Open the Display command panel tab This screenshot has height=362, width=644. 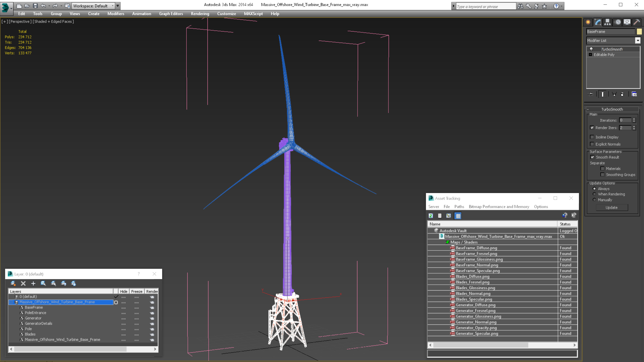(627, 22)
